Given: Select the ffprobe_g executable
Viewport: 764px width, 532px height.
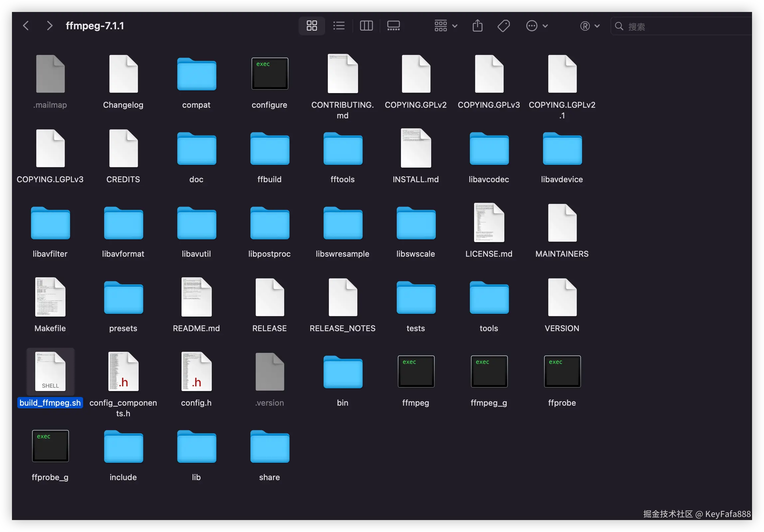Looking at the screenshot, I should click(x=50, y=446).
